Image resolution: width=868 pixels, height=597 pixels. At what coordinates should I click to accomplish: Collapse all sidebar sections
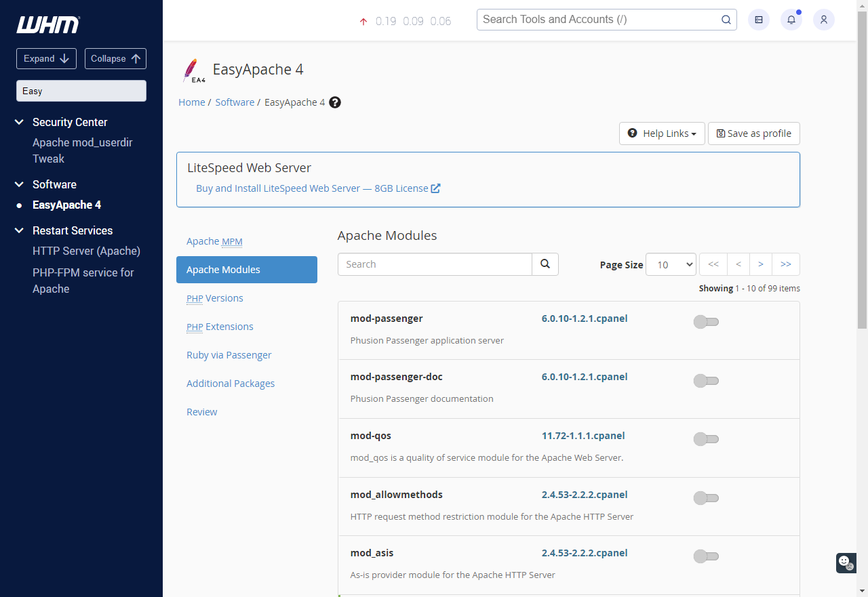[115, 58]
